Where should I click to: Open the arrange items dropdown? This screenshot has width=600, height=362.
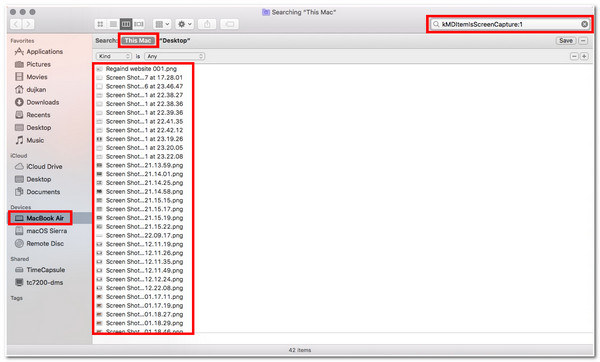tap(162, 24)
